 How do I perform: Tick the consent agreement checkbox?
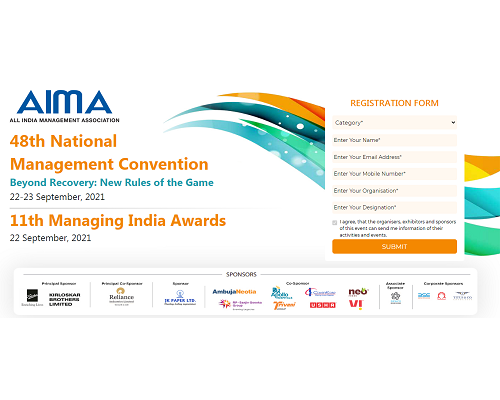pyautogui.click(x=335, y=223)
